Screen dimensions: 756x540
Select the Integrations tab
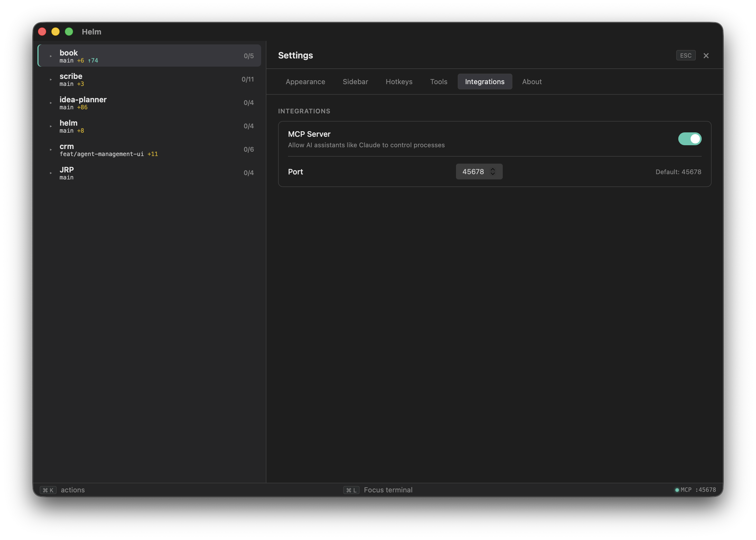coord(485,82)
